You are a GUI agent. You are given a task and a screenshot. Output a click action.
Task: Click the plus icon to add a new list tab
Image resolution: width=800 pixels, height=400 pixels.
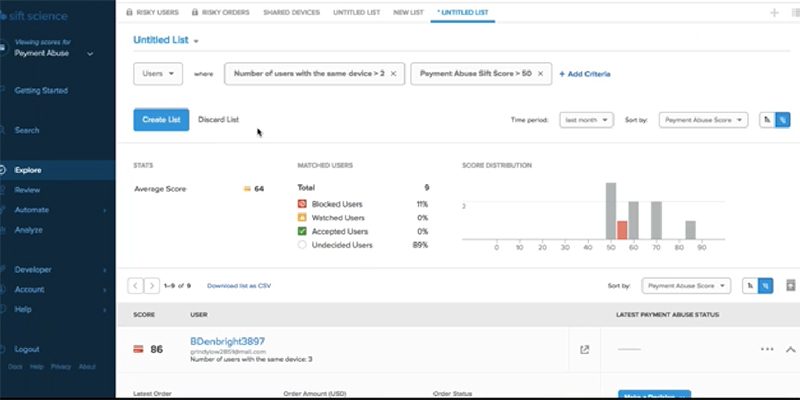click(x=773, y=13)
